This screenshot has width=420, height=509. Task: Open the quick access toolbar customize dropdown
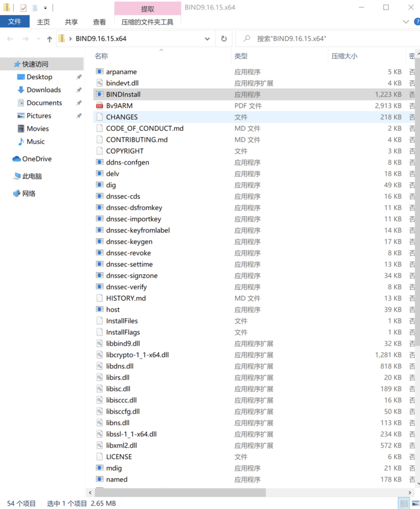(x=46, y=8)
